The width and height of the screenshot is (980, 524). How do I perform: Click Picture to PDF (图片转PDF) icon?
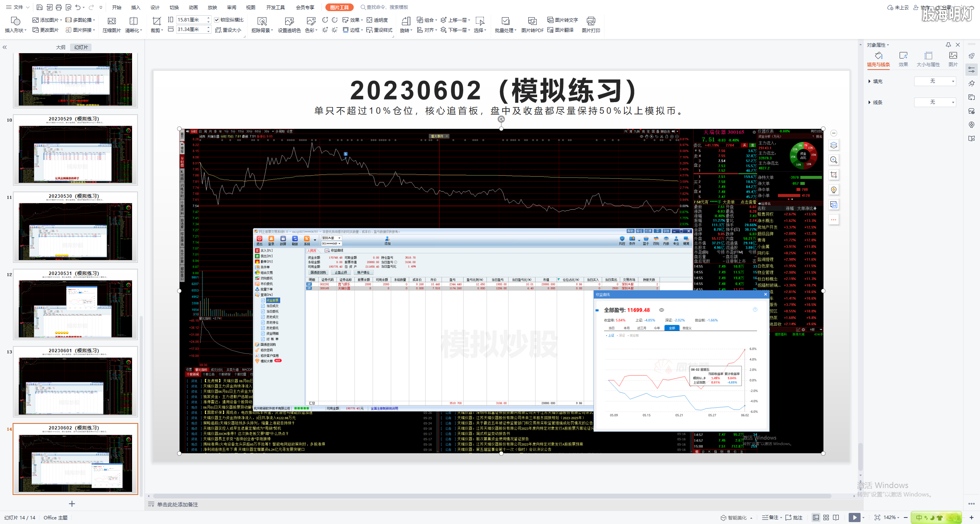click(532, 24)
